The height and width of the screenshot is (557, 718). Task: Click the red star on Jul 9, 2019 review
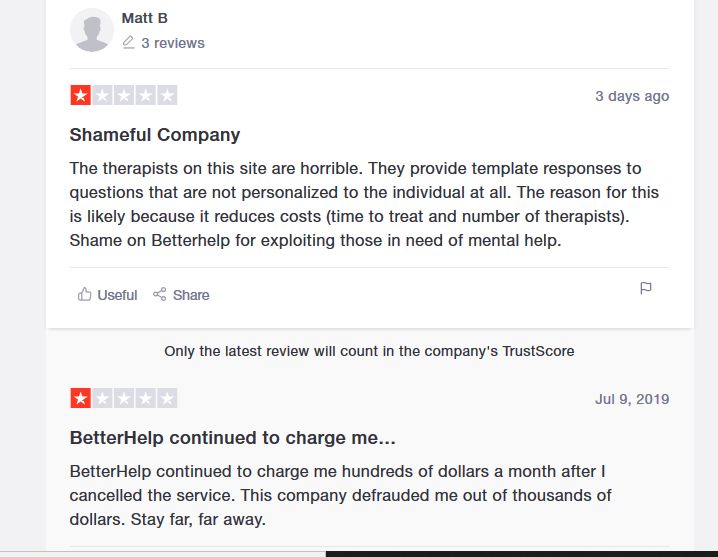point(80,398)
